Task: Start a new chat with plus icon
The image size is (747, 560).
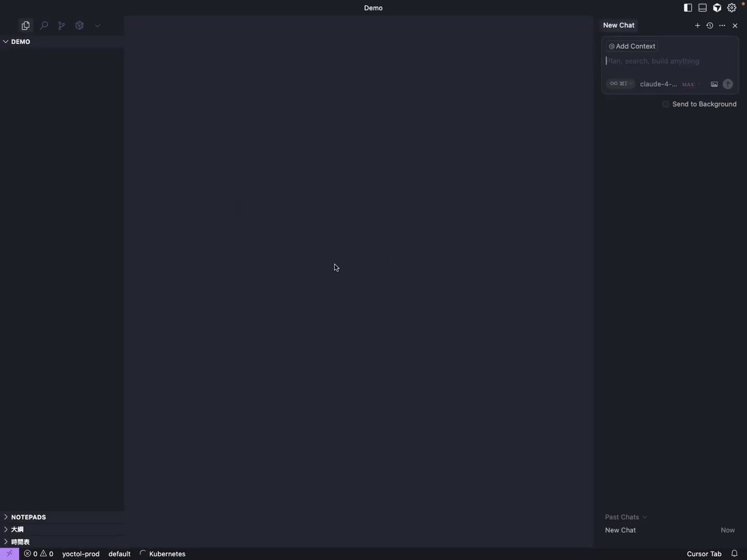Action: click(x=697, y=25)
